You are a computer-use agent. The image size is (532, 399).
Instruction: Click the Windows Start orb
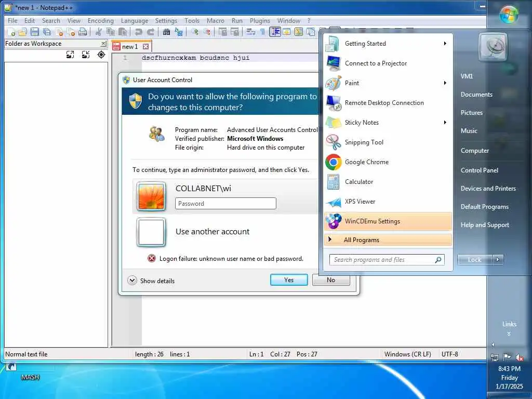pos(509,15)
